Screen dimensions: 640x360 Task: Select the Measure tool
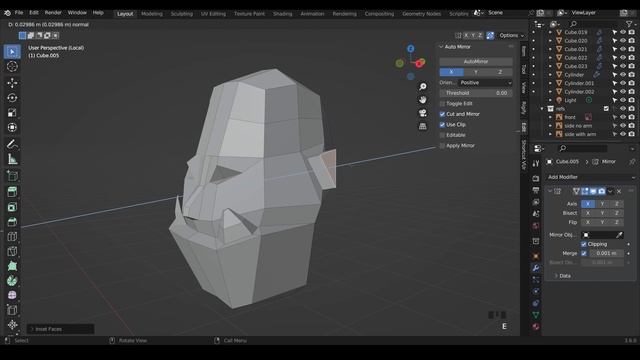(12, 159)
